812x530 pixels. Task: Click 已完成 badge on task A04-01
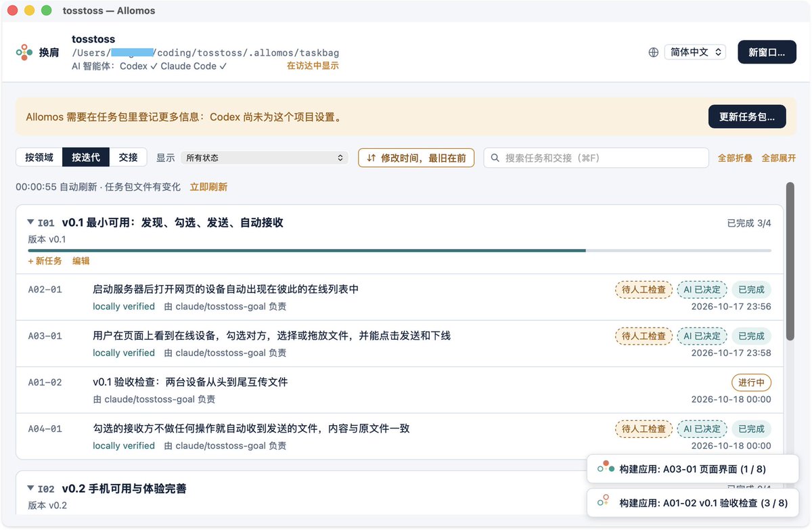(x=751, y=428)
